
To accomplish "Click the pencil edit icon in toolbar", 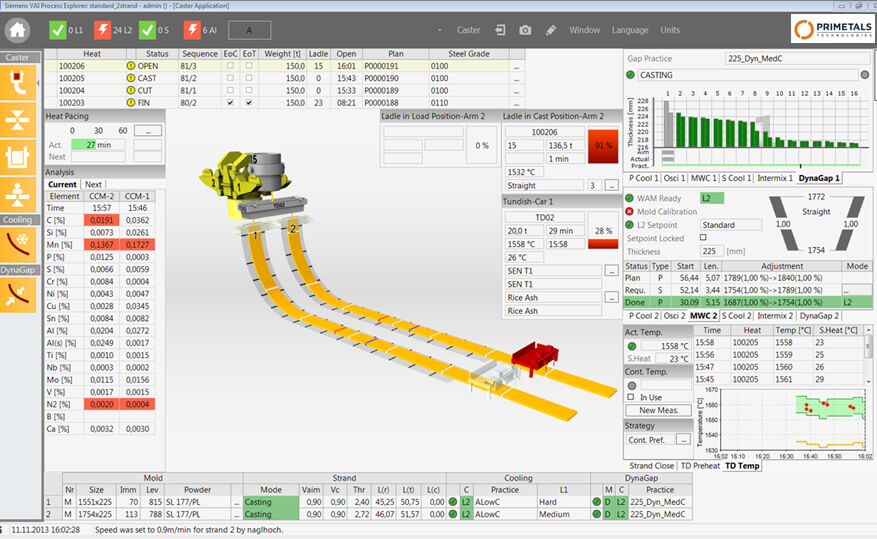I will pos(551,30).
